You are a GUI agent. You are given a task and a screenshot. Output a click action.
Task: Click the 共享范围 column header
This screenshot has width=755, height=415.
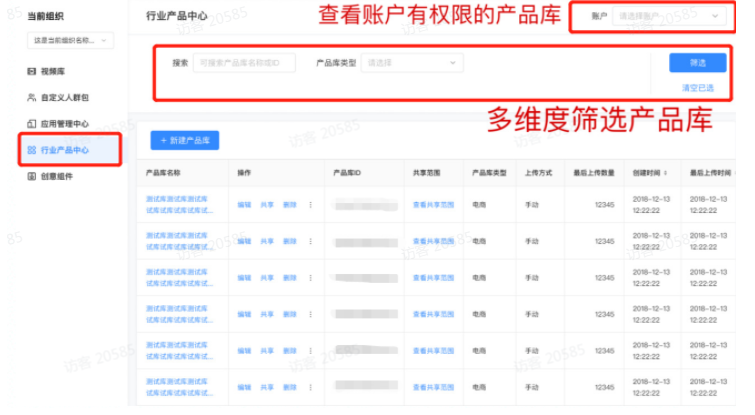pos(426,173)
